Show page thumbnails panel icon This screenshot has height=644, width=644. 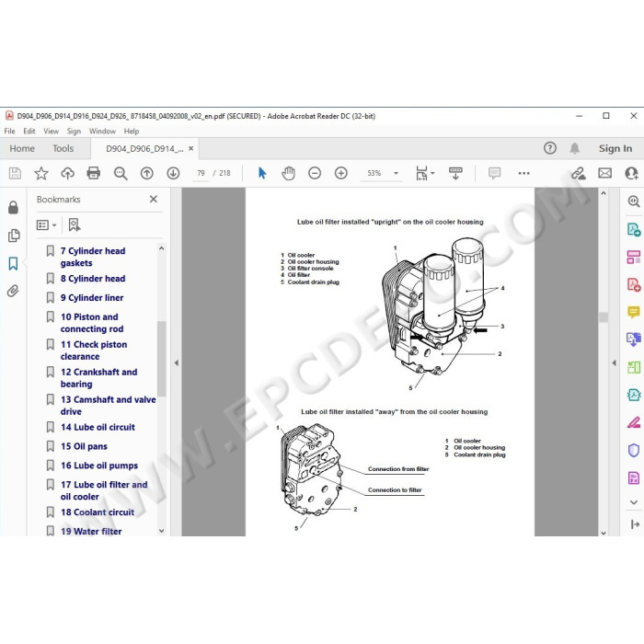pos(14,236)
